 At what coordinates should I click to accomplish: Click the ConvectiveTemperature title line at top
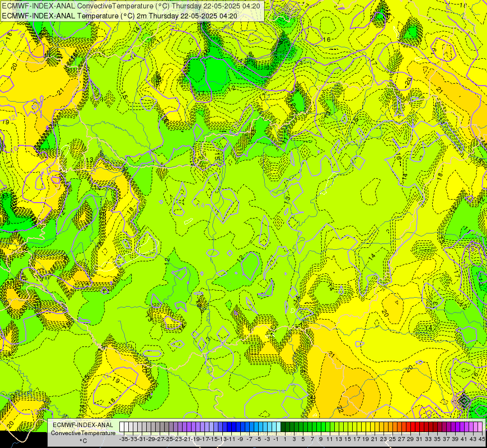131,5
